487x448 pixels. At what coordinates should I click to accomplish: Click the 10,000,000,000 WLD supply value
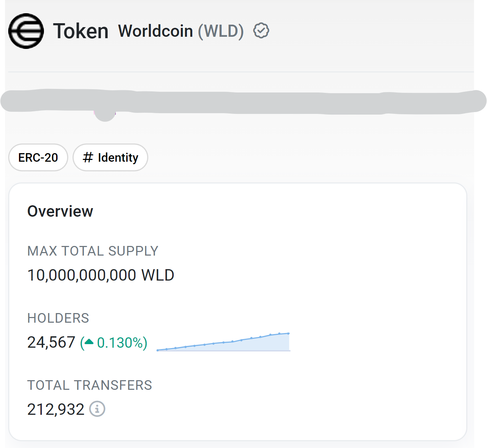[x=101, y=275]
